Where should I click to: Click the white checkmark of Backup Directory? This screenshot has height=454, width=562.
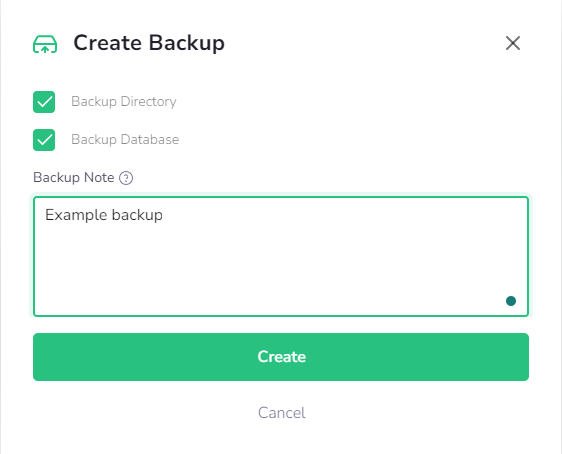[x=44, y=102]
